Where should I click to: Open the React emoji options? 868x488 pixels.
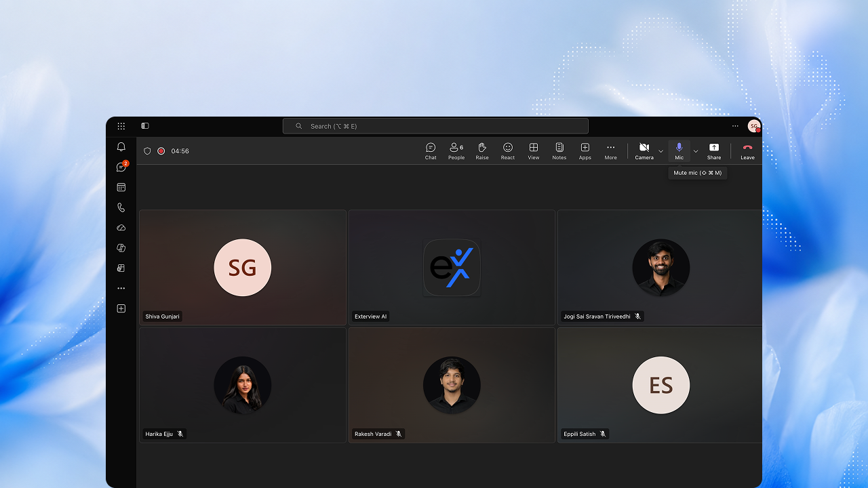(x=508, y=151)
